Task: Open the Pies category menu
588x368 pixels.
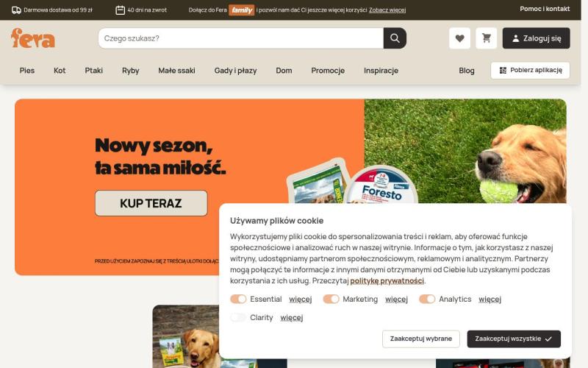Action: point(27,71)
